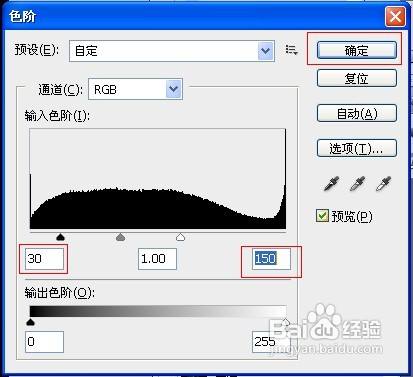Click the input shadow field showing 30
413x377 pixels.
pos(44,259)
